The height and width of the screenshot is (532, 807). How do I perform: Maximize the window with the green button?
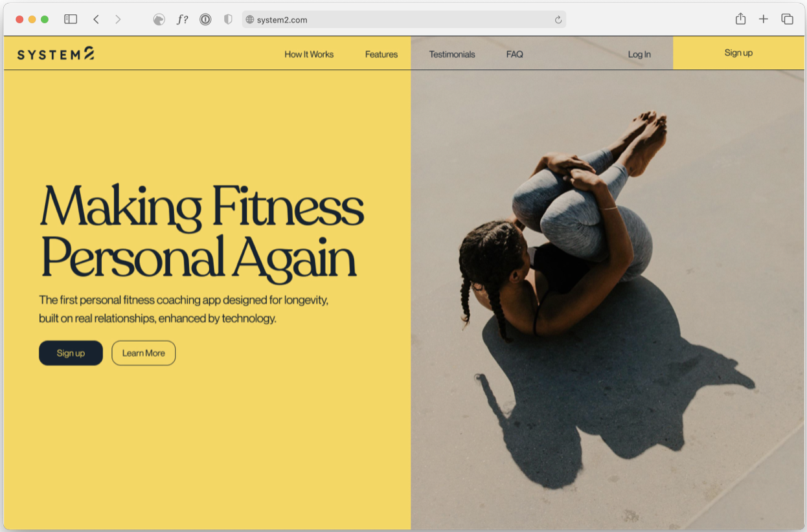point(45,19)
